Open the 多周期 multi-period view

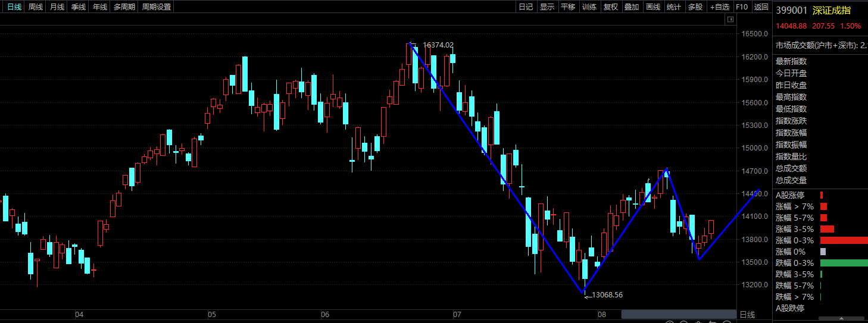pos(124,7)
